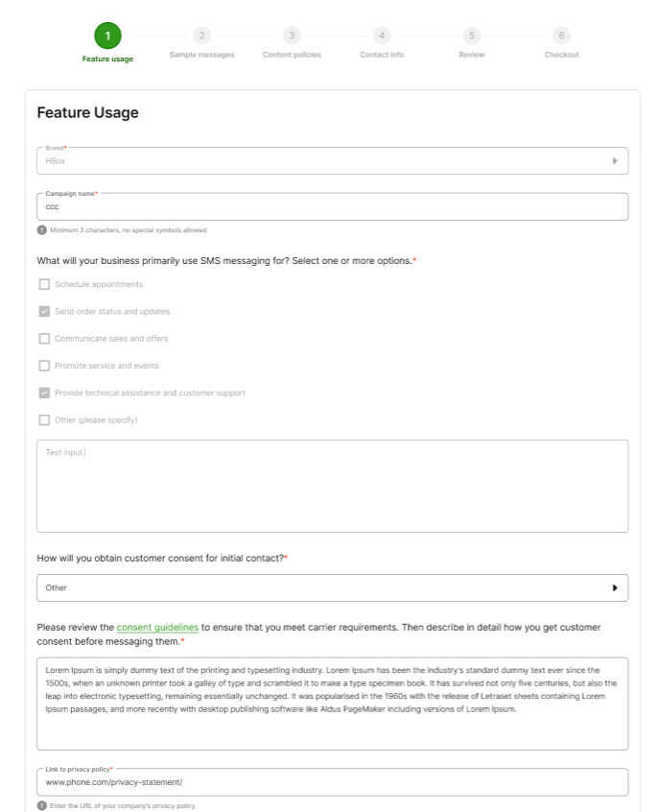Click info icon below privacy policy link
Viewport: 660px width, 812px height.
pyautogui.click(x=41, y=805)
